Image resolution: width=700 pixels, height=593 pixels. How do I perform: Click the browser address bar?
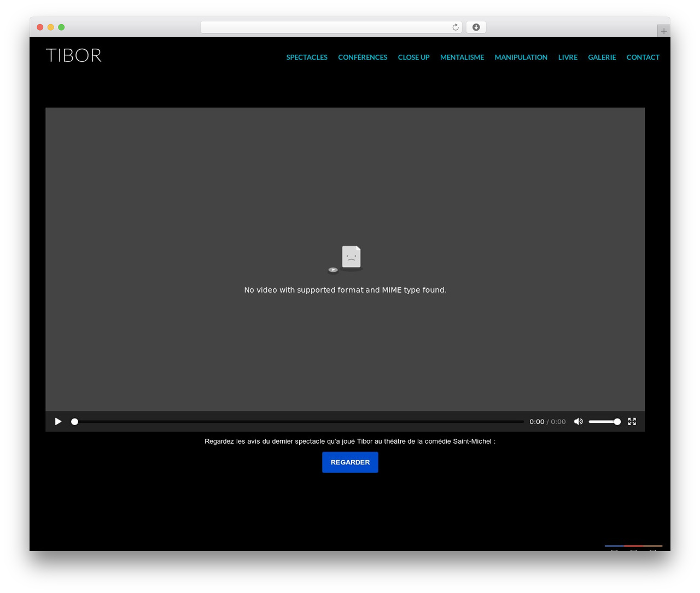(x=331, y=27)
